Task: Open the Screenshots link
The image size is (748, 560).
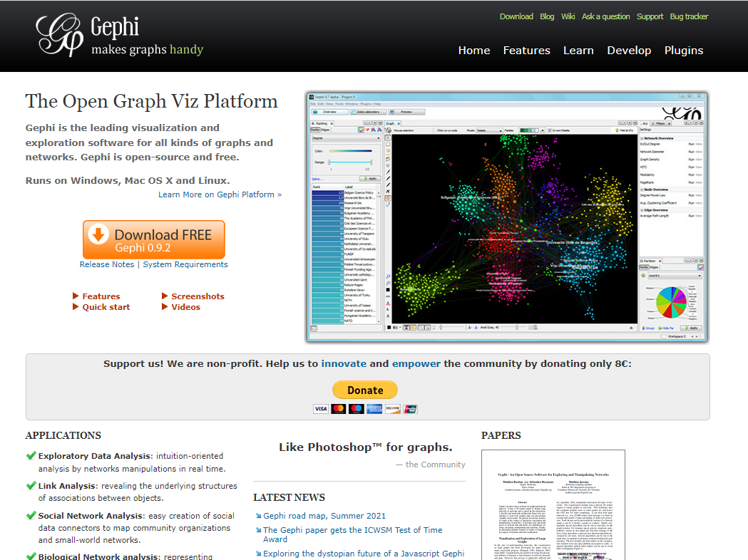Action: (x=198, y=296)
